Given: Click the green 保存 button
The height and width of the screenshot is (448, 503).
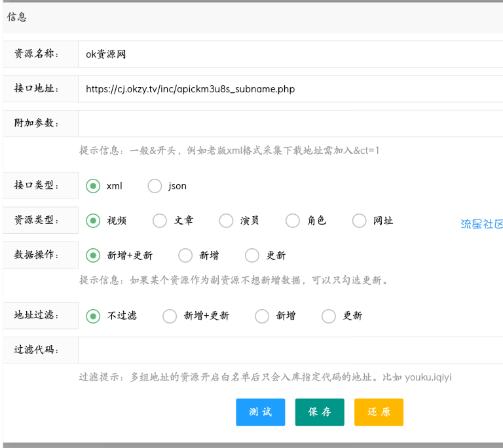Looking at the screenshot, I should point(320,412).
